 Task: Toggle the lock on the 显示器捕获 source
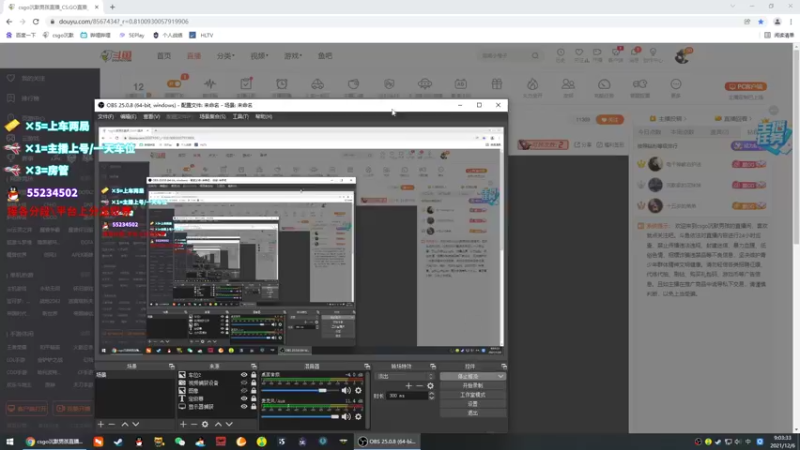[254, 407]
